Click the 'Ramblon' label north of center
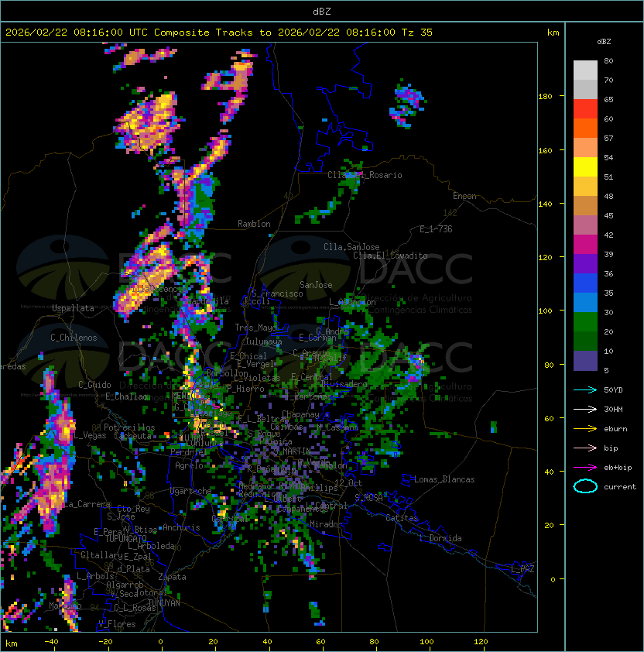The width and height of the screenshot is (644, 652). point(254,224)
